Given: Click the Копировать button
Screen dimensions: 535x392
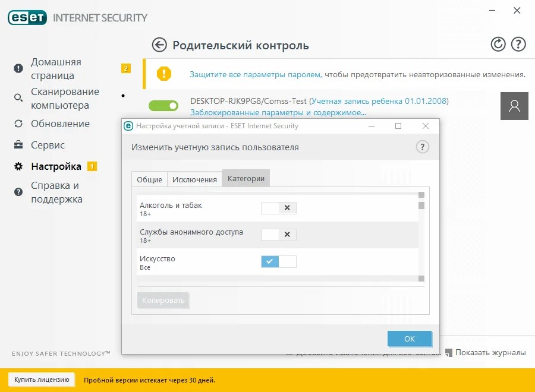Looking at the screenshot, I should 163,301.
